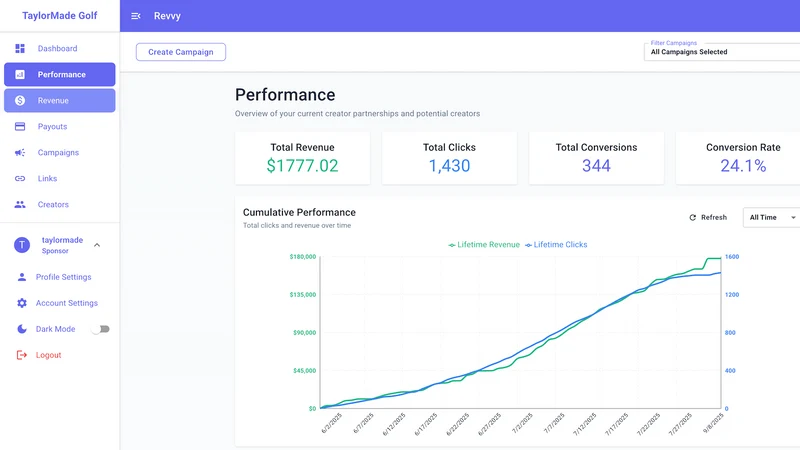Click the 24.1% conversion rate value
800x450 pixels.
743,166
